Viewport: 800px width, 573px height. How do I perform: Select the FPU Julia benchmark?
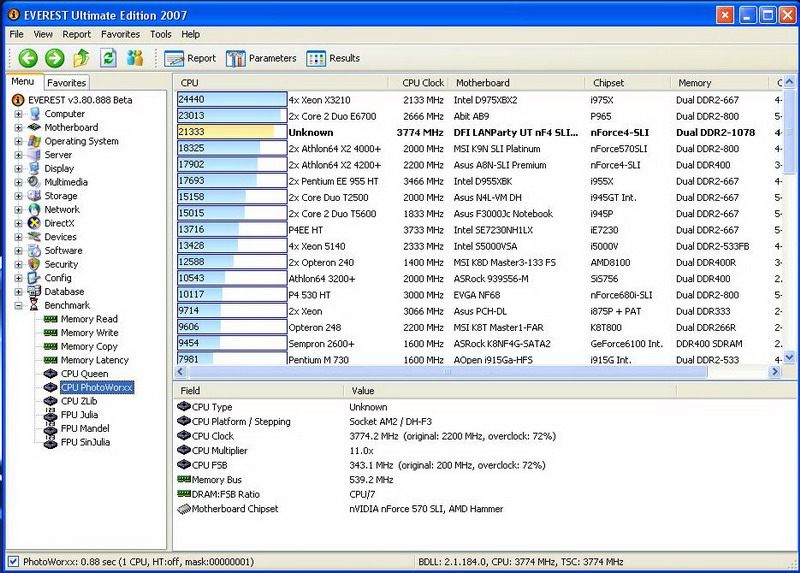[x=79, y=415]
